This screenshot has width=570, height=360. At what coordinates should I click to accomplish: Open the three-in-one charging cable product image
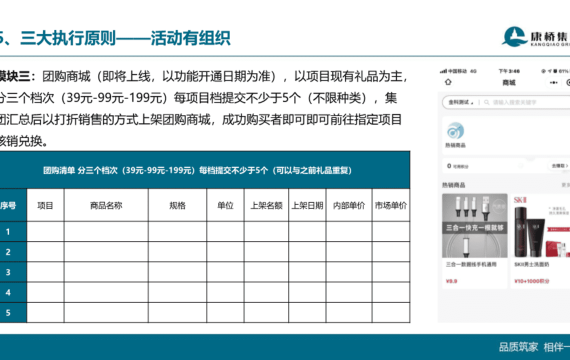(x=475, y=225)
